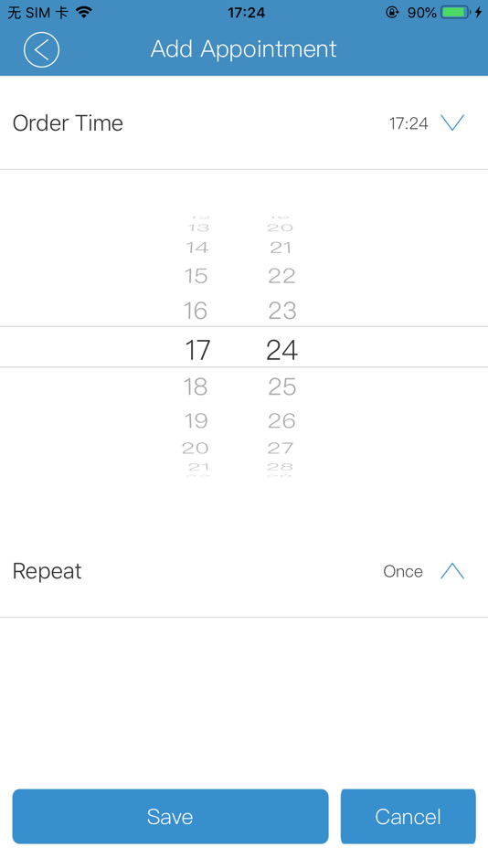Pick hour 19 in the picker
Image resolution: width=488 pixels, height=868 pixels.
click(196, 420)
